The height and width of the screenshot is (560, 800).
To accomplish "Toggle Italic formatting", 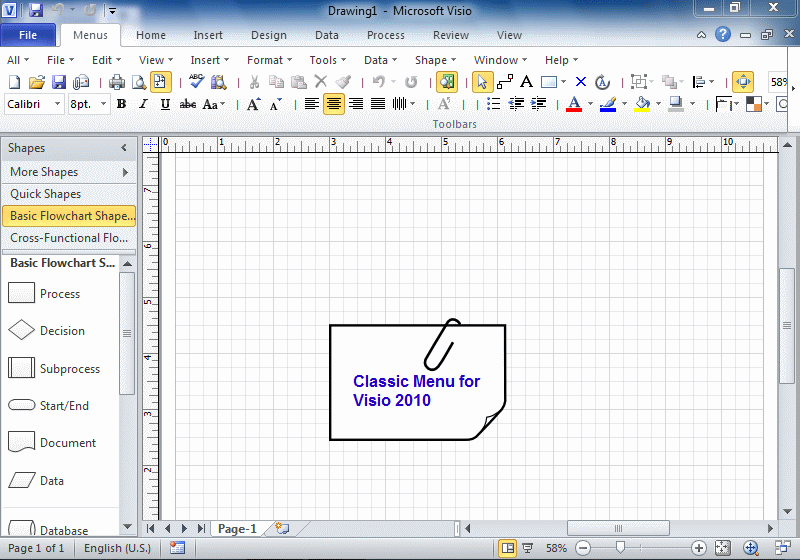I will (x=143, y=104).
